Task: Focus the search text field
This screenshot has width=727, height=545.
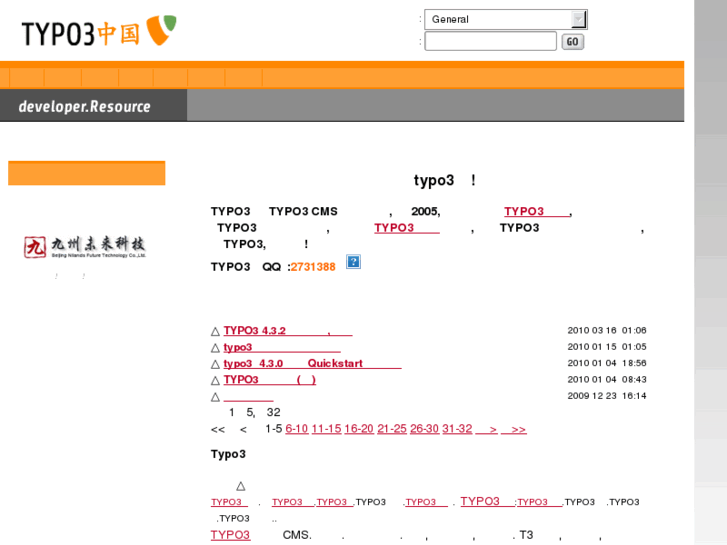Action: click(x=490, y=41)
